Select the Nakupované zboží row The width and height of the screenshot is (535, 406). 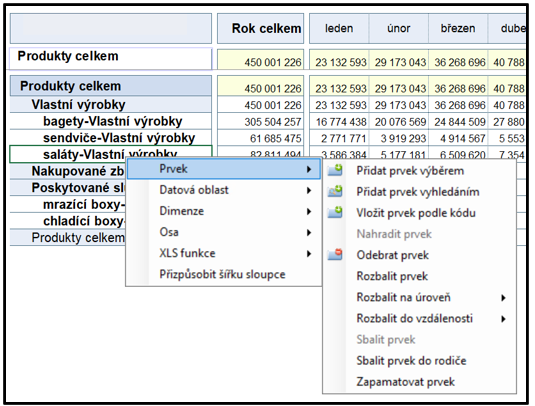point(68,171)
